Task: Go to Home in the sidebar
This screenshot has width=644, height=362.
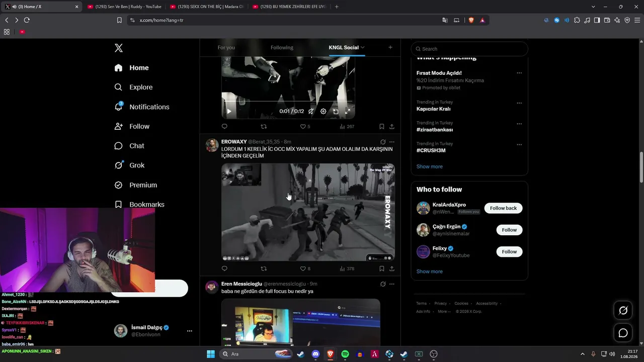Action: pyautogui.click(x=132, y=68)
